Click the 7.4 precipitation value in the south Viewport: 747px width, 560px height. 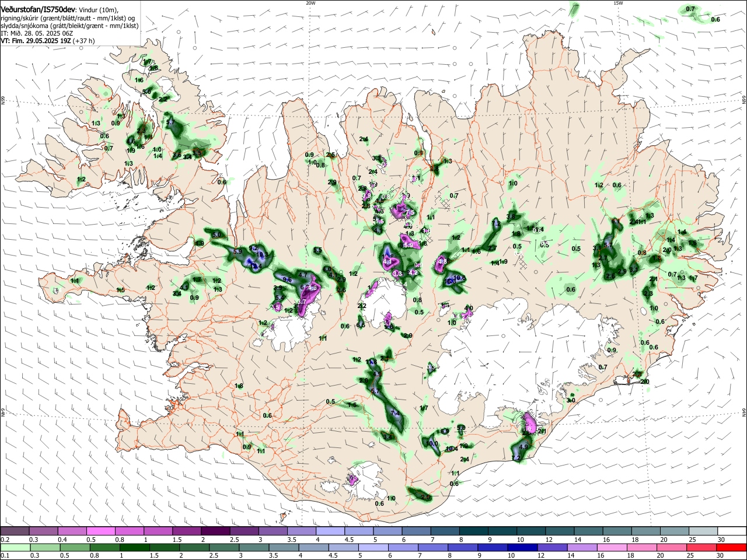coord(395,413)
